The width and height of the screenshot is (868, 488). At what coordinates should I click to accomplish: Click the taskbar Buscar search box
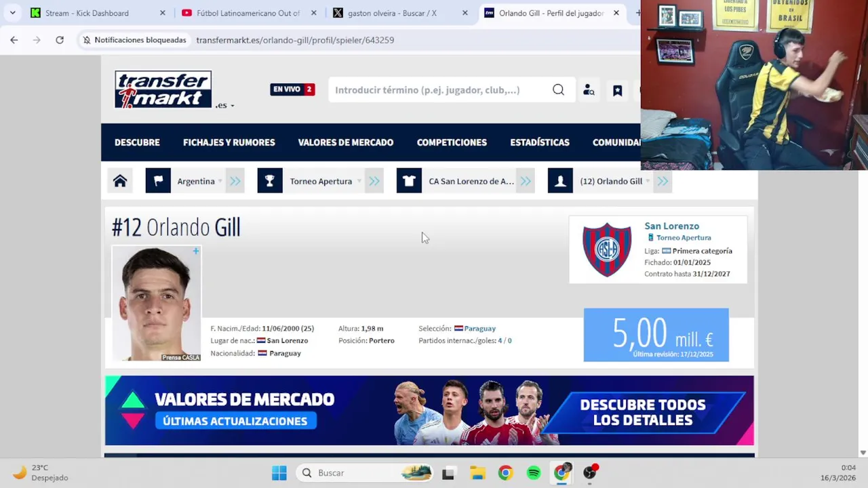(x=365, y=472)
